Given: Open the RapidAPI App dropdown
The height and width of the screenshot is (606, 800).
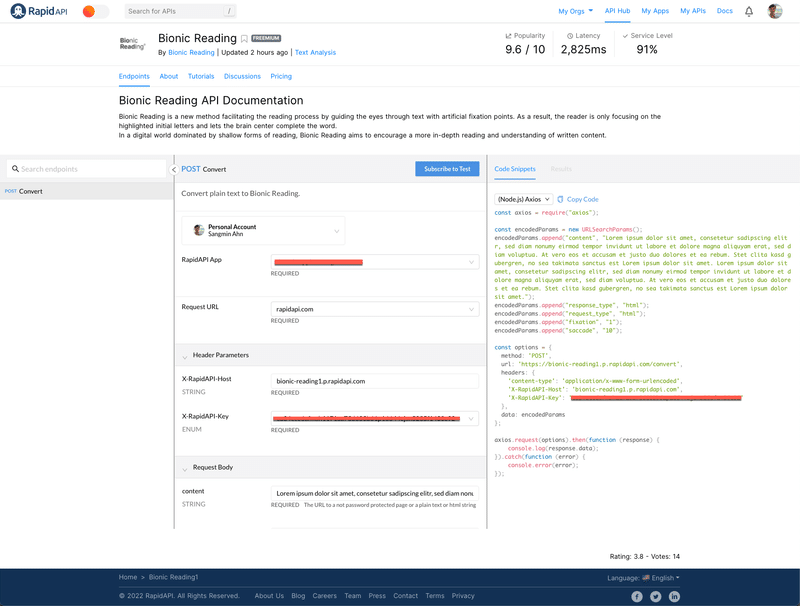Looking at the screenshot, I should point(375,262).
